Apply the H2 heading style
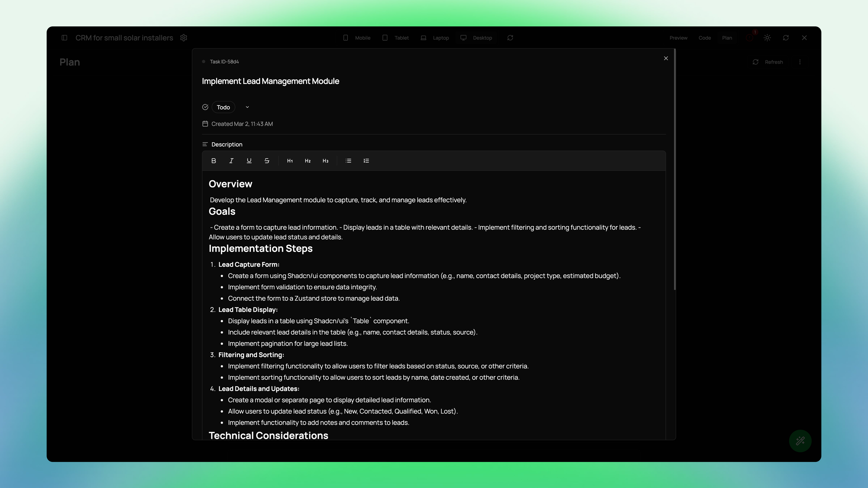This screenshot has height=488, width=868. coord(308,161)
